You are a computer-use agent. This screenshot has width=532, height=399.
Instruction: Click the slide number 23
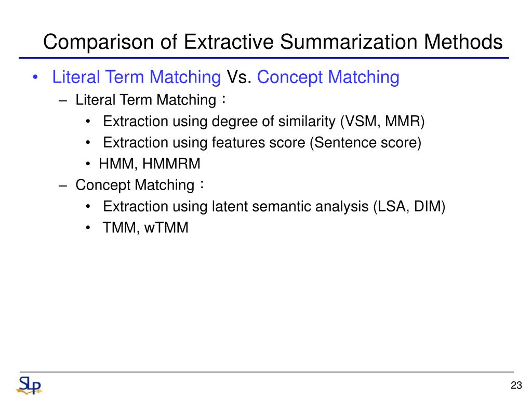click(x=516, y=385)
